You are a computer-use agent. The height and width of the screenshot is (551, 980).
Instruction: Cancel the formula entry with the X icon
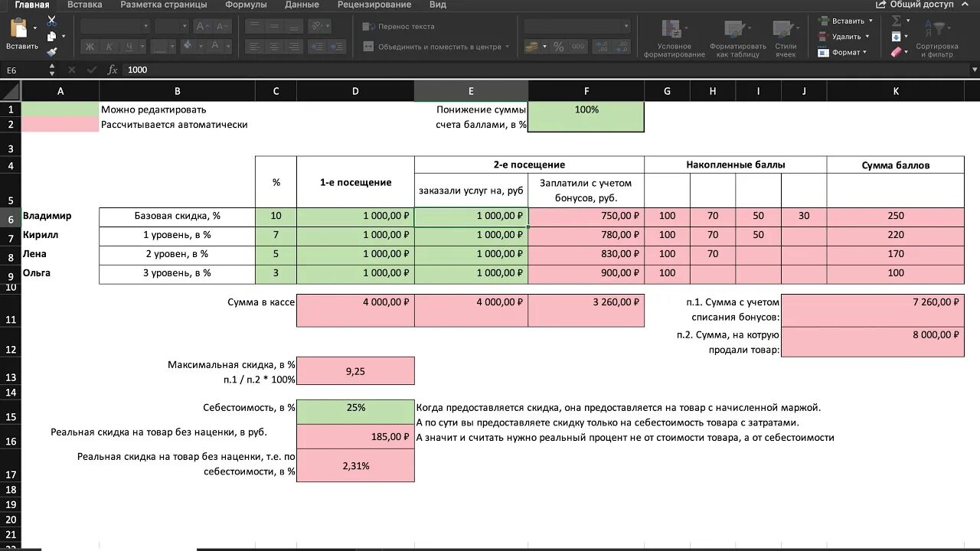point(72,70)
